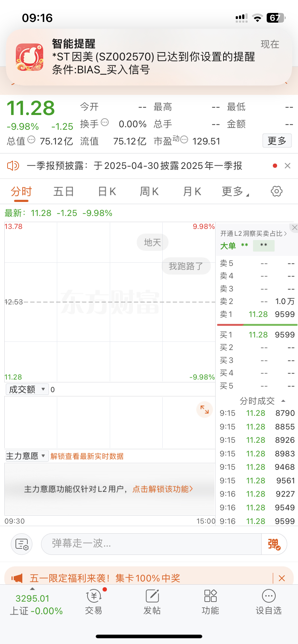Open the 功能 functions icon

coord(211,602)
